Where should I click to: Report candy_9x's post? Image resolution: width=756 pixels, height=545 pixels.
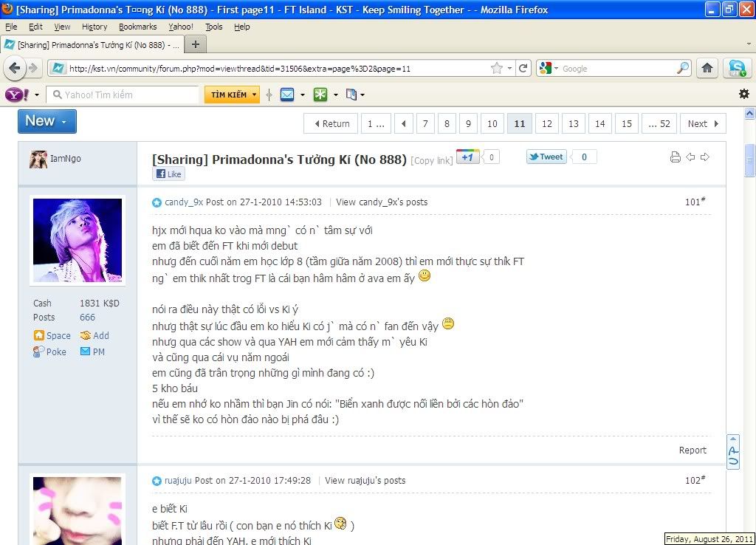693,450
